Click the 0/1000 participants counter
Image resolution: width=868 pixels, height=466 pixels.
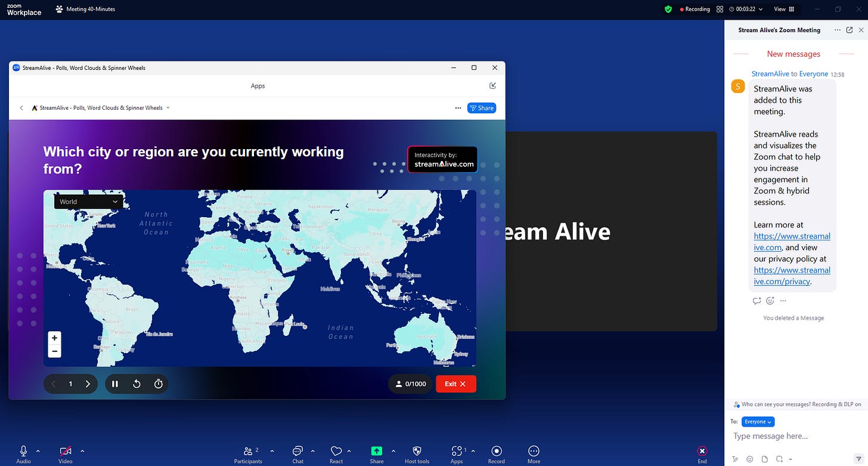coord(411,384)
